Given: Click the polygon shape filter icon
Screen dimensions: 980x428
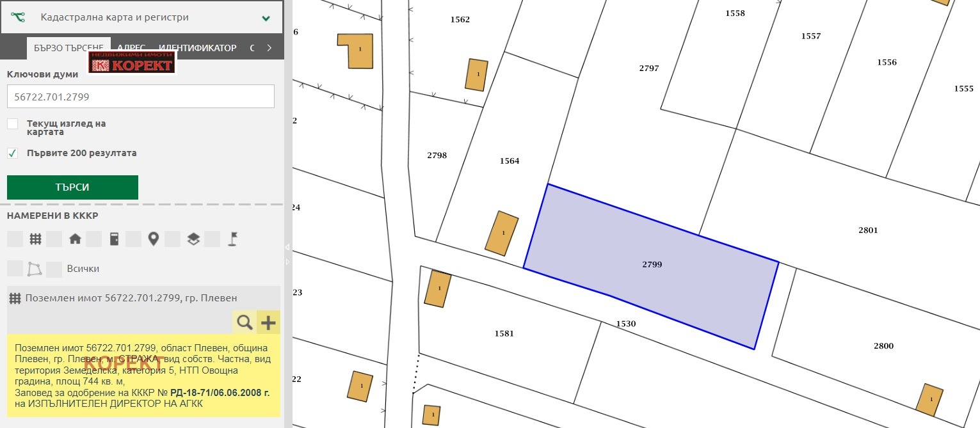Looking at the screenshot, I should point(35,269).
